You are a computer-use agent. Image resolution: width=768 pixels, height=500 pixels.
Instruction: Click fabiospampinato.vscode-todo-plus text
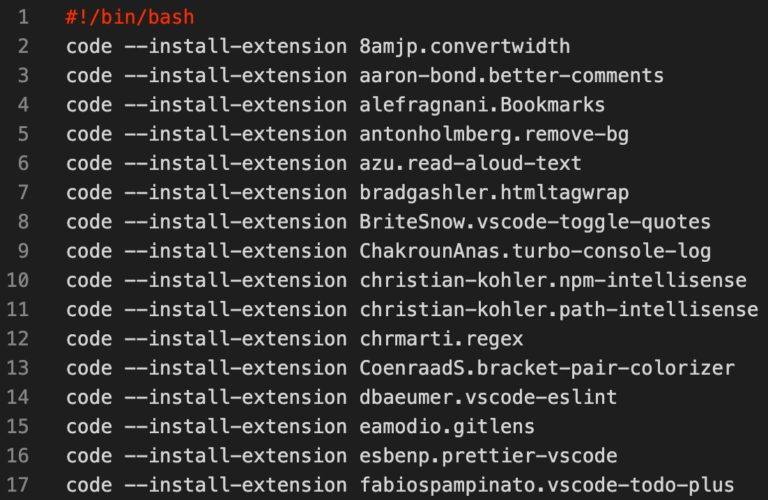pos(547,485)
